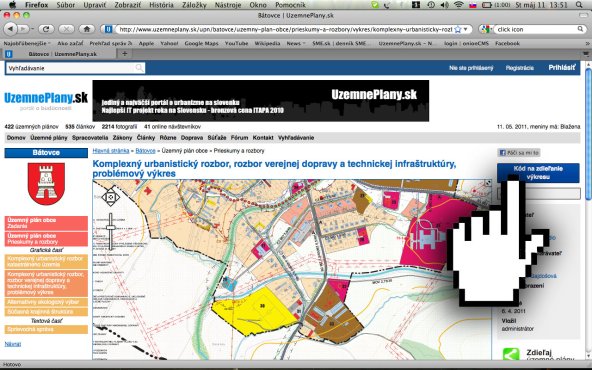Viewport: 592px width, 370px height.
Task: Click the map zoom slider handle
Action: pos(111,227)
